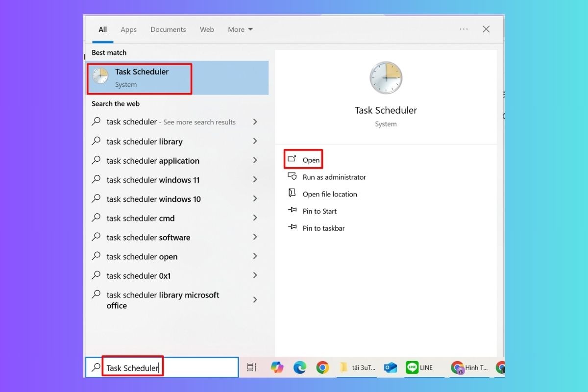Image resolution: width=588 pixels, height=392 pixels.
Task: Open Task View from the taskbar
Action: 251,367
